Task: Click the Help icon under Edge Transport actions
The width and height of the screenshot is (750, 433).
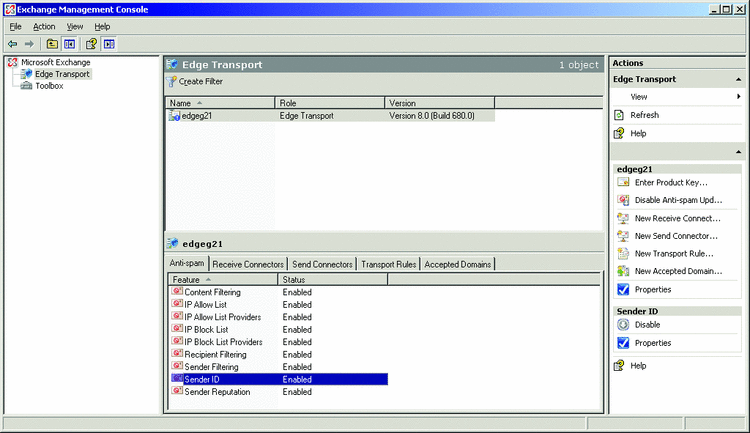Action: click(619, 133)
